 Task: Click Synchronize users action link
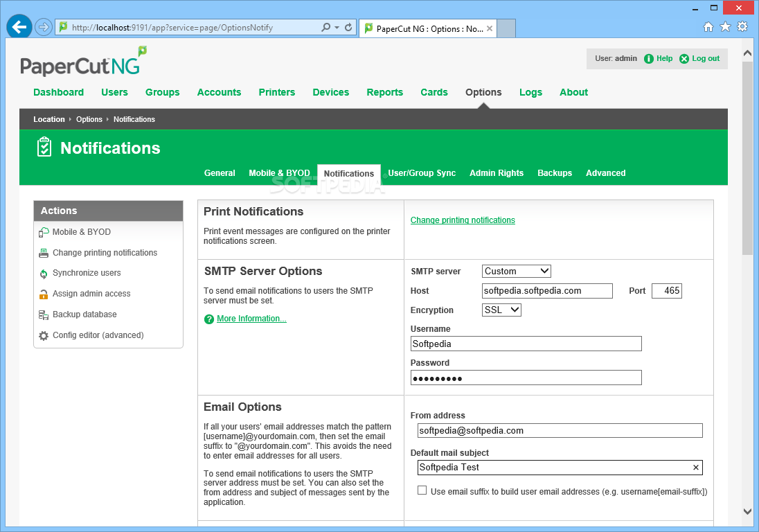point(87,273)
